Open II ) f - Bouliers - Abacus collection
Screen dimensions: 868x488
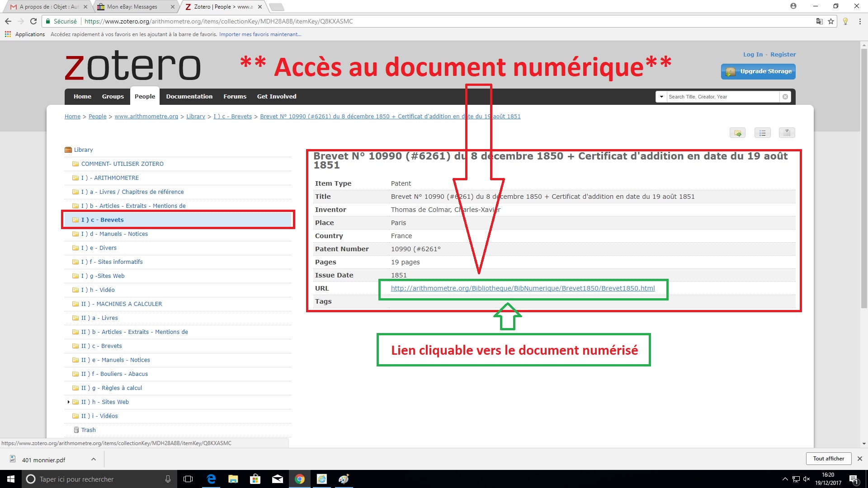click(x=114, y=374)
